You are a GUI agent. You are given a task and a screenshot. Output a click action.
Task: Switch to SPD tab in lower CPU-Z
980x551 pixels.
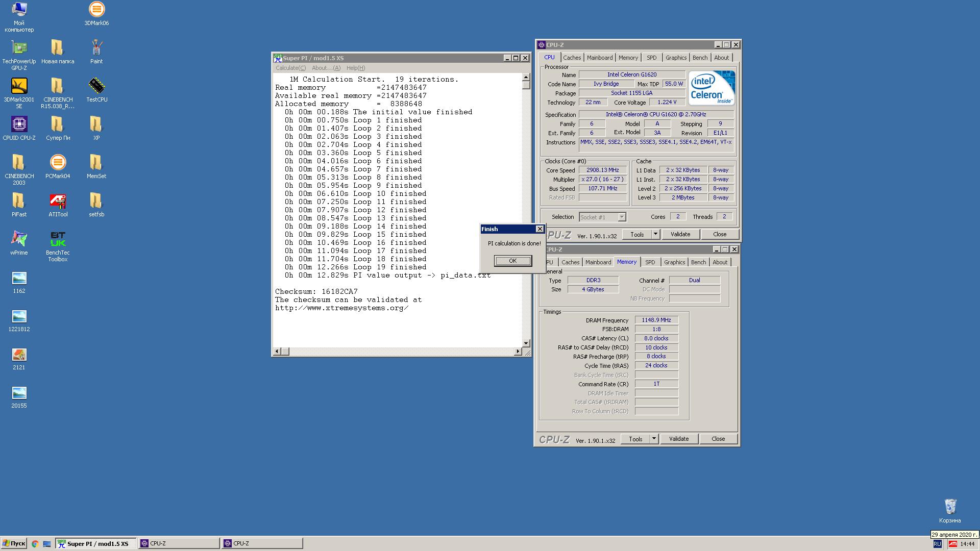click(x=650, y=262)
